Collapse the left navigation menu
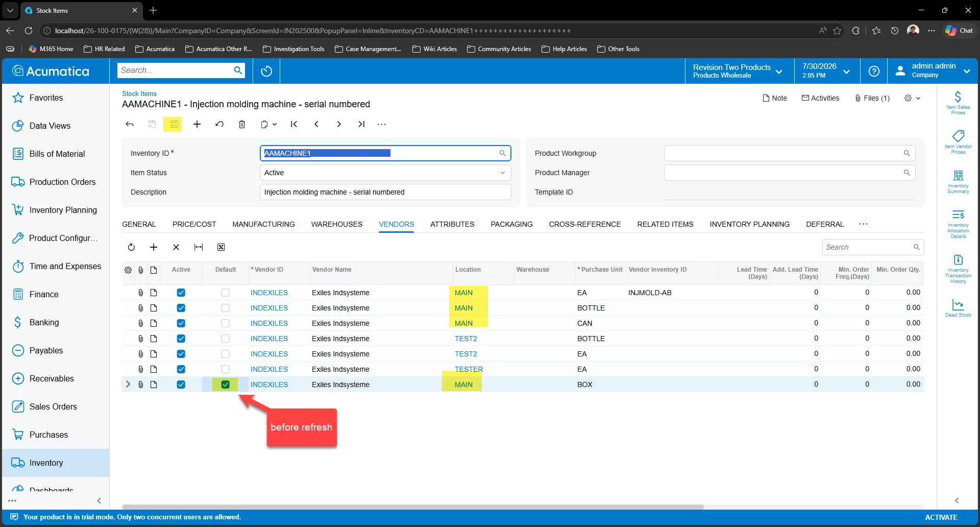Viewport: 980px width, 527px height. pyautogui.click(x=99, y=500)
